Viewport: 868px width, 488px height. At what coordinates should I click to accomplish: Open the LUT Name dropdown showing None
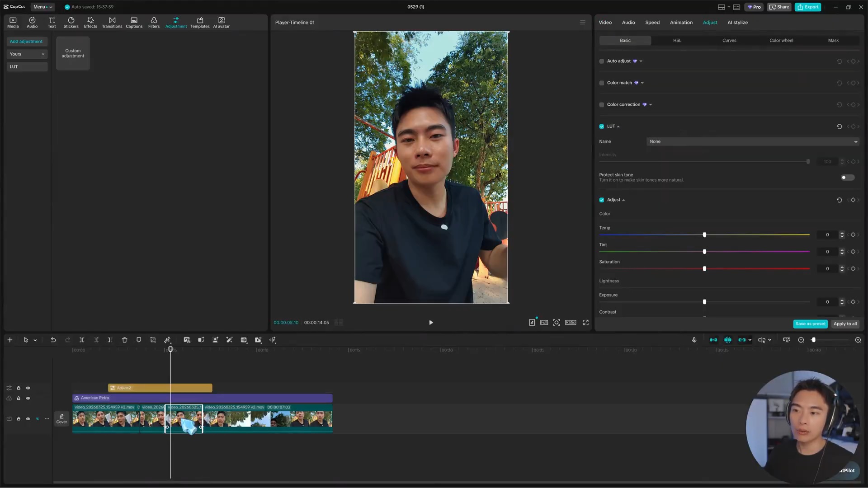(x=753, y=141)
